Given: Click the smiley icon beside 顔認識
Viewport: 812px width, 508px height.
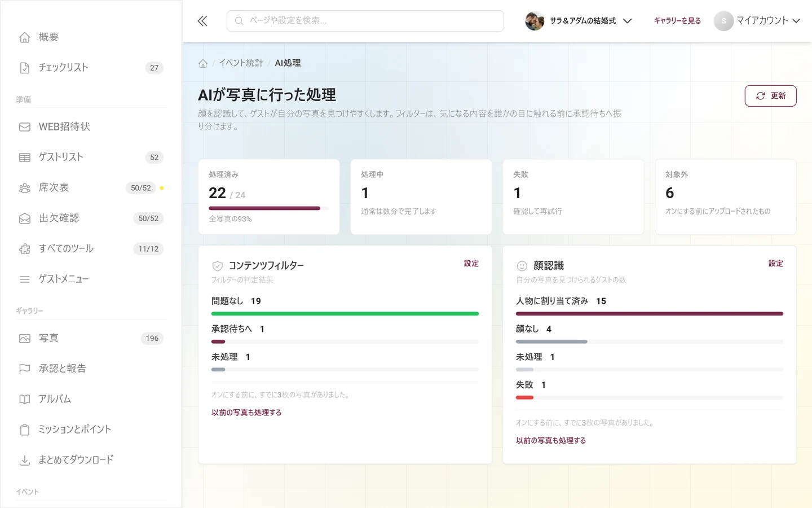Looking at the screenshot, I should 522,266.
